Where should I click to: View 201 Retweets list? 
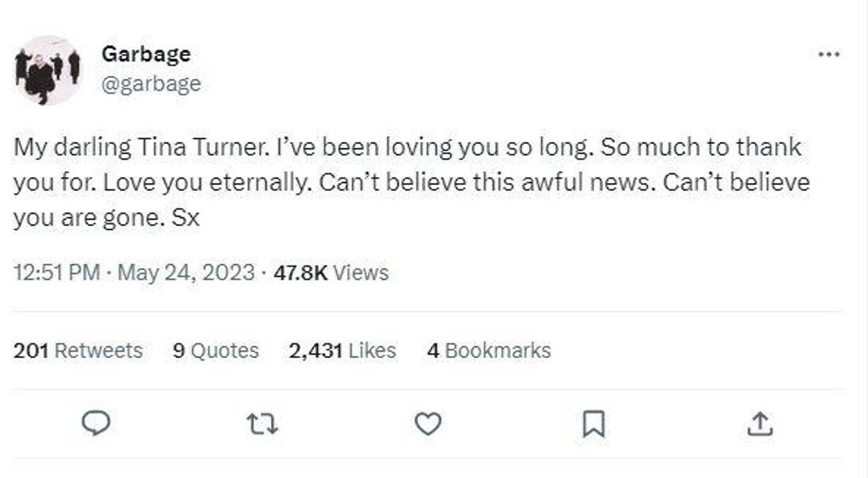click(79, 350)
